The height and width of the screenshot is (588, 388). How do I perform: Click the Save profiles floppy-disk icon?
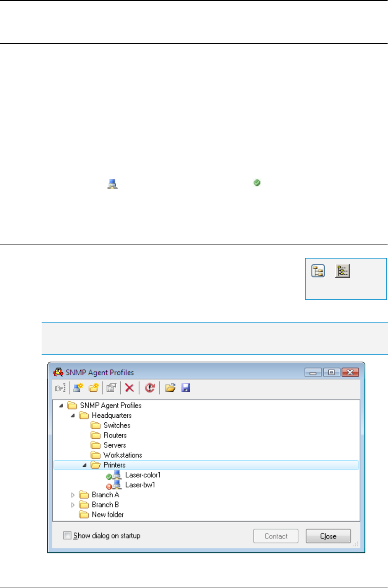(186, 388)
